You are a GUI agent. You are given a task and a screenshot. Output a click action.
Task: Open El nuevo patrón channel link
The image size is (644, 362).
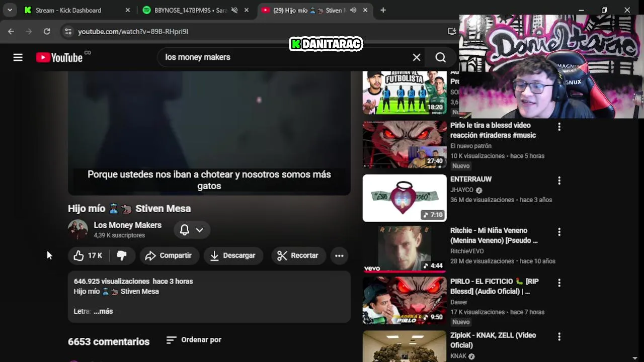(x=471, y=146)
